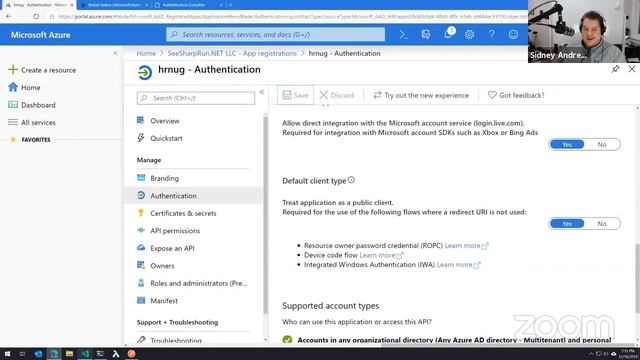The width and height of the screenshot is (640, 360).
Task: Click Home breadcrumb link
Action: [x=146, y=53]
